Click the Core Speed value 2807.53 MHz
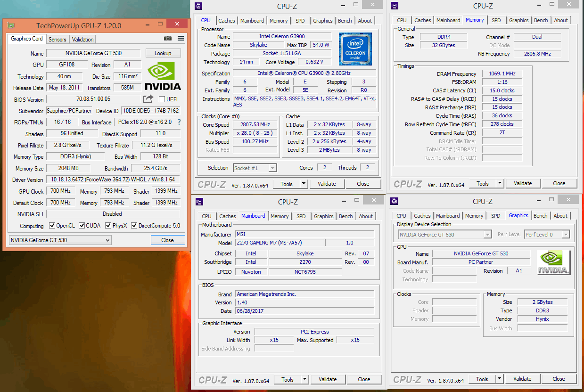This screenshot has height=392, width=584. [x=256, y=125]
